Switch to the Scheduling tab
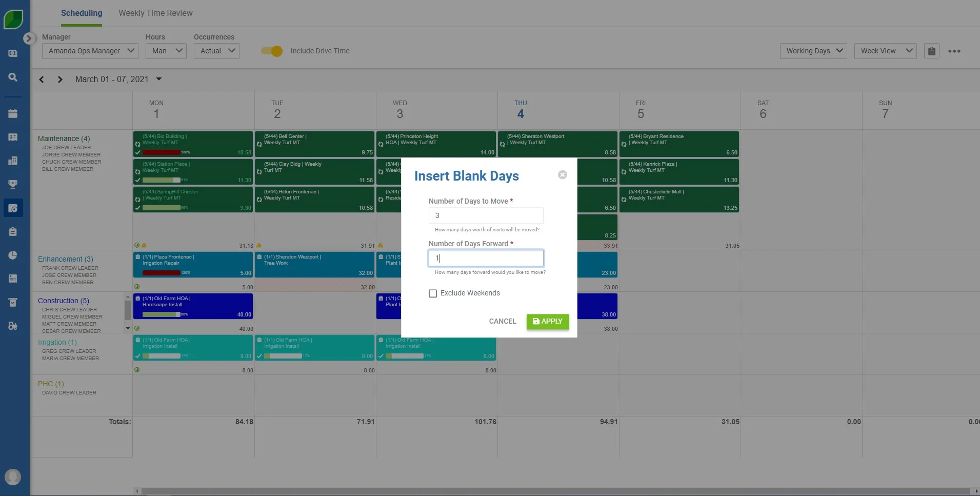Viewport: 980px width, 496px height. coord(82,13)
